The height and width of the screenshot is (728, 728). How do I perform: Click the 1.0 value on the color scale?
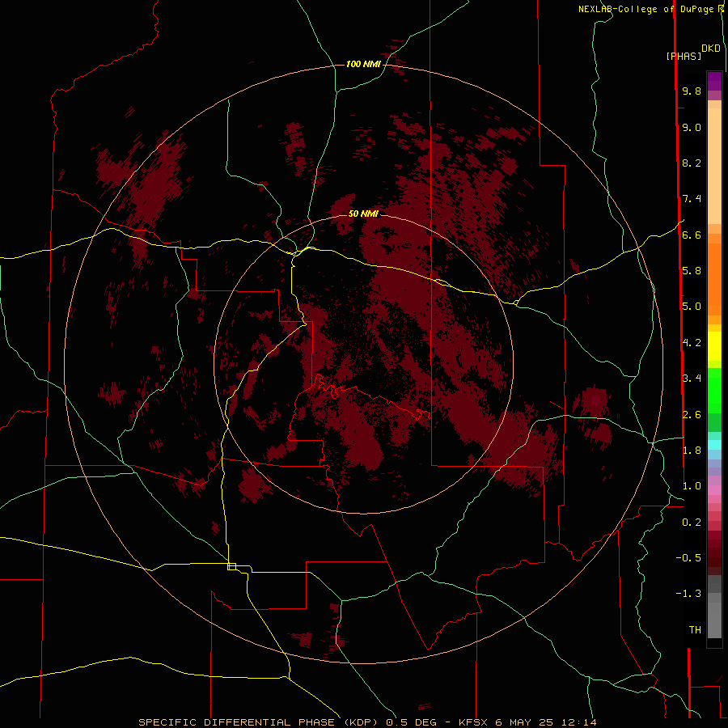point(692,486)
